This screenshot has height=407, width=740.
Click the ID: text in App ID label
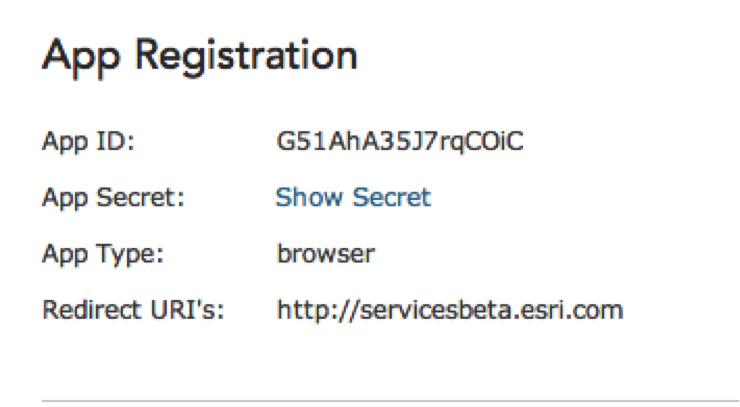point(116,141)
